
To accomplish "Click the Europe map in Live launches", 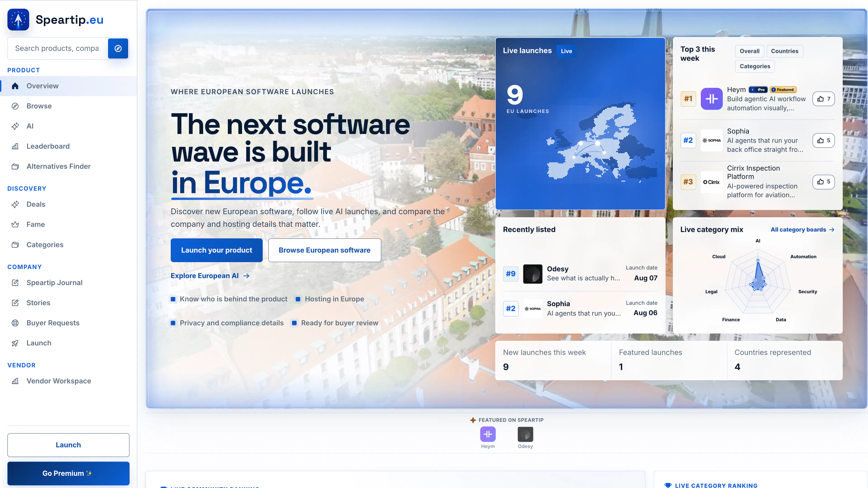I will tap(601, 142).
